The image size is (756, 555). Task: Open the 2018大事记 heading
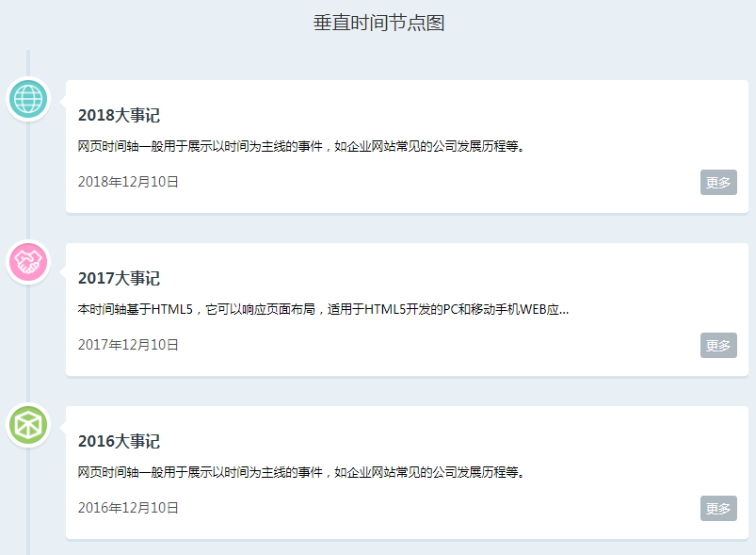click(x=119, y=116)
